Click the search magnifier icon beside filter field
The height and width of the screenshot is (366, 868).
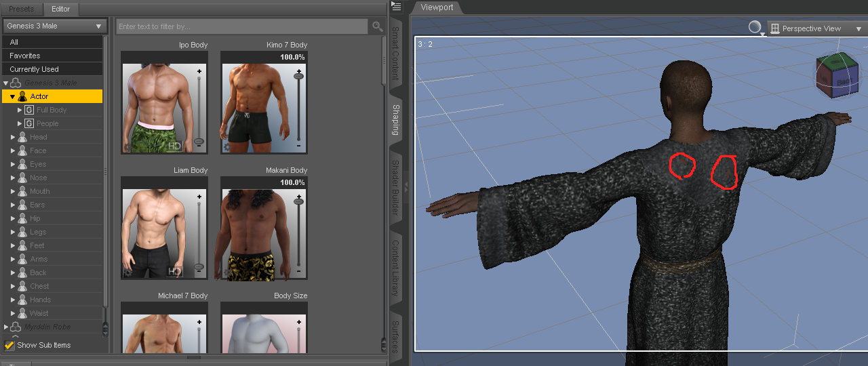(x=377, y=26)
